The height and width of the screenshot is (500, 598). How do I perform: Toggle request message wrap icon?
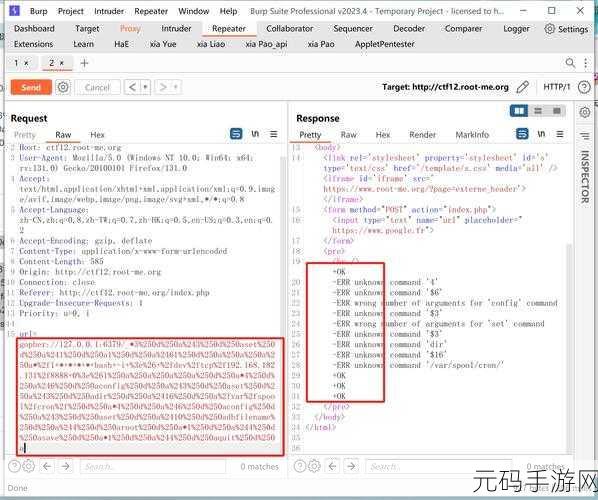pyautogui.click(x=236, y=134)
